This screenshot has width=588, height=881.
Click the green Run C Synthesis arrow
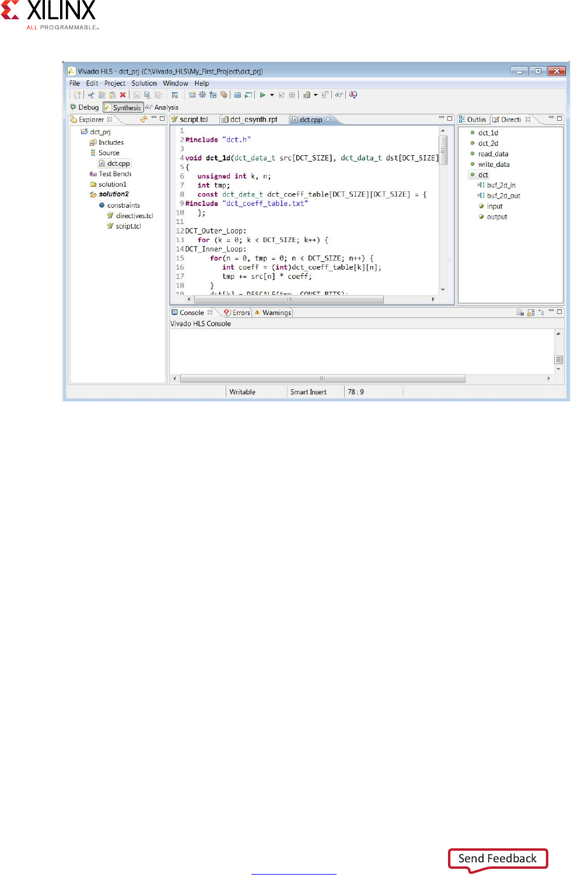click(x=262, y=95)
